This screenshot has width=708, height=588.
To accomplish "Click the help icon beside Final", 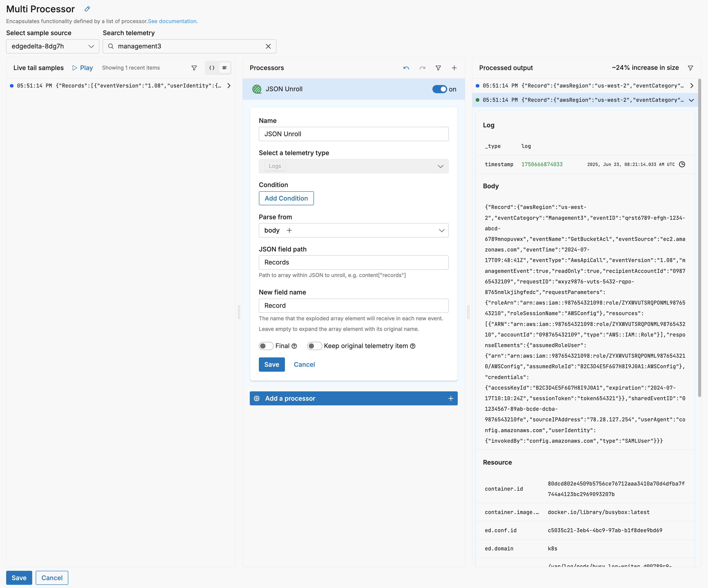I will [x=294, y=346].
